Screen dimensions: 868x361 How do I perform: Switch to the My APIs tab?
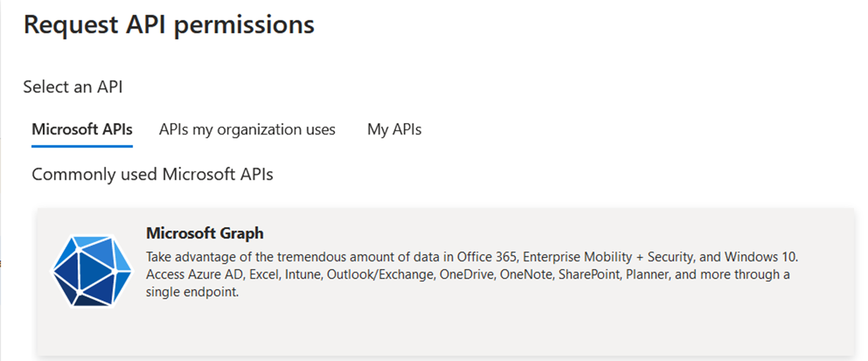click(x=394, y=130)
